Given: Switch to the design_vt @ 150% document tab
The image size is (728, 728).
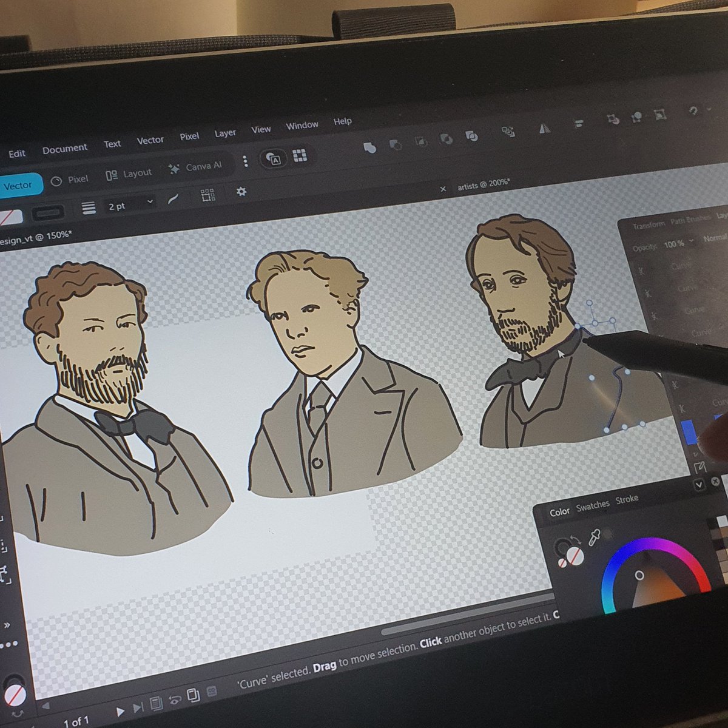Looking at the screenshot, I should pyautogui.click(x=35, y=237).
